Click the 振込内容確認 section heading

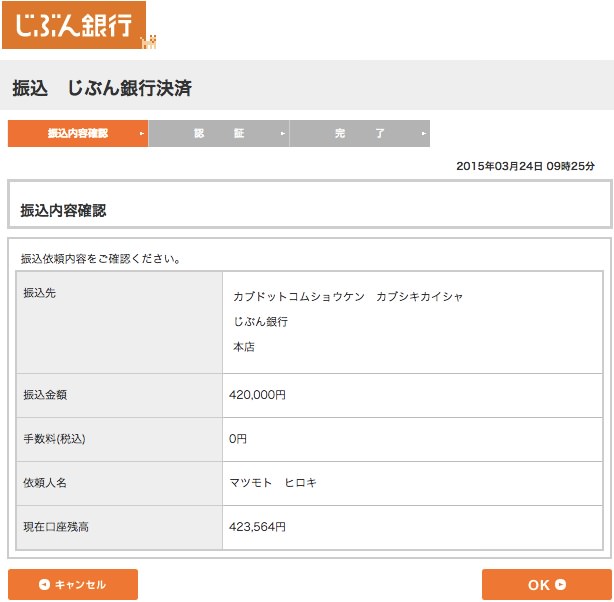[x=63, y=211]
